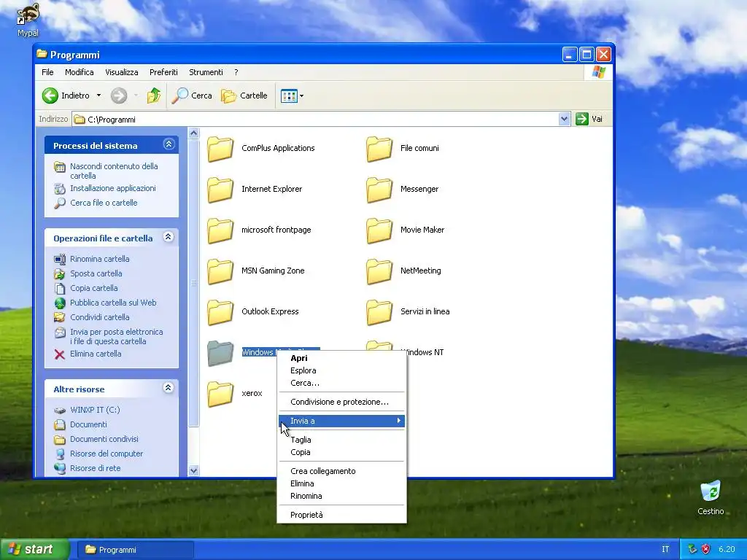Go up one folder level icon
The width and height of the screenshot is (747, 560).
(153, 96)
